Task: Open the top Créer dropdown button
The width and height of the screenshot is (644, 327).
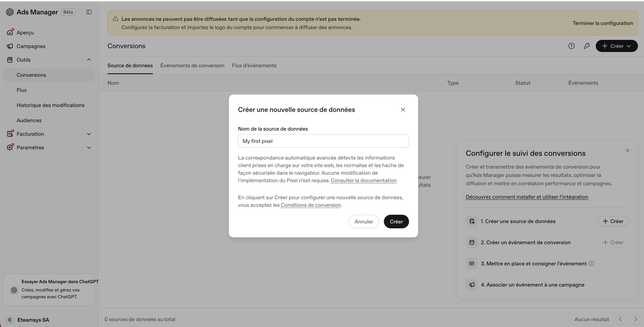Action: coord(617,46)
